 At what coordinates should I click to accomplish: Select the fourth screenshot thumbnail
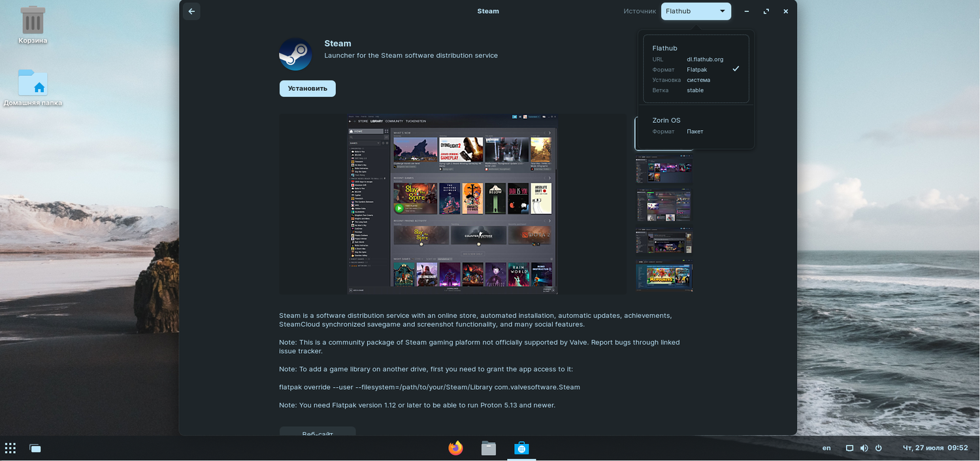[x=664, y=241]
